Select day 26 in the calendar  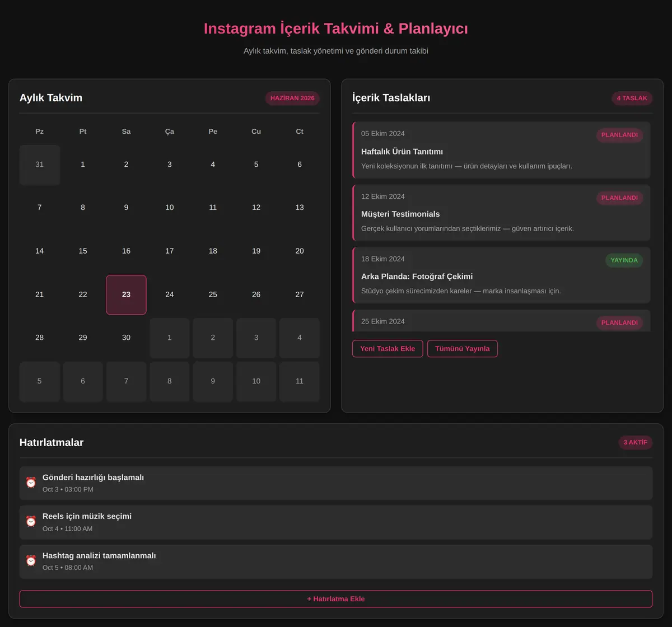256,294
